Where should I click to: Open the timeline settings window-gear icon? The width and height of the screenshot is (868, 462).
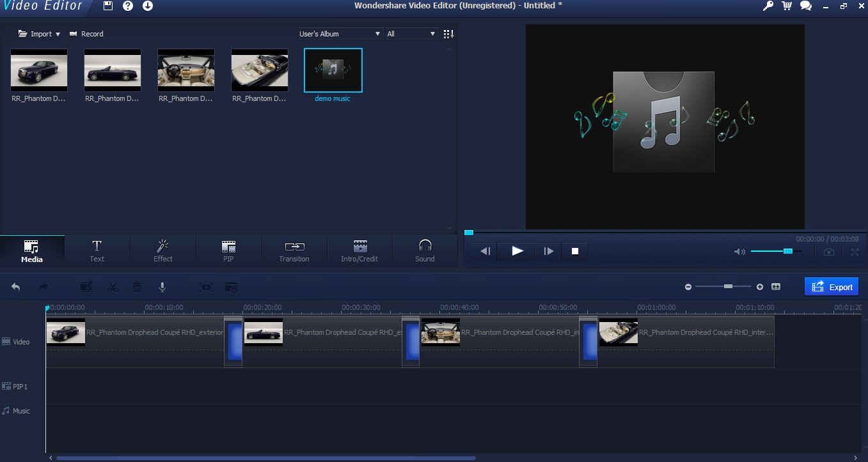[232, 288]
